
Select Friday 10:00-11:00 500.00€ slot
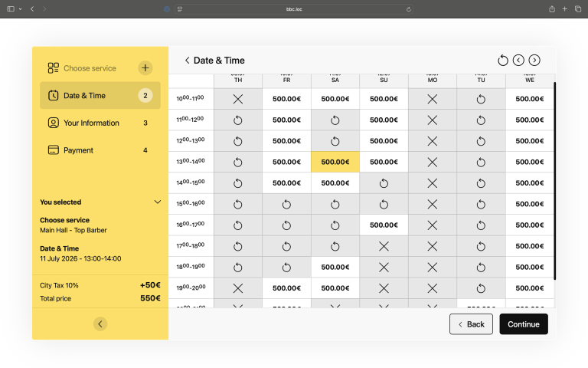(286, 99)
